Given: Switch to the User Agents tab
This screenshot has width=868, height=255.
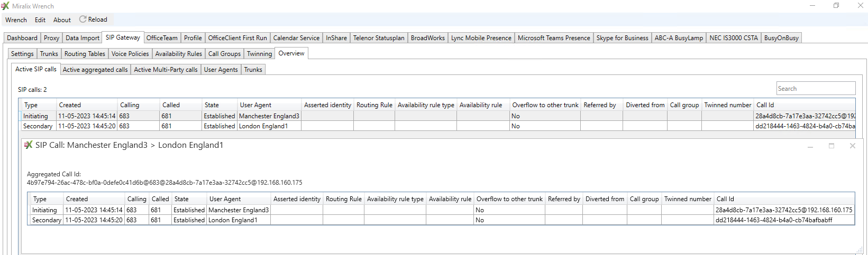Looking at the screenshot, I should [x=221, y=70].
